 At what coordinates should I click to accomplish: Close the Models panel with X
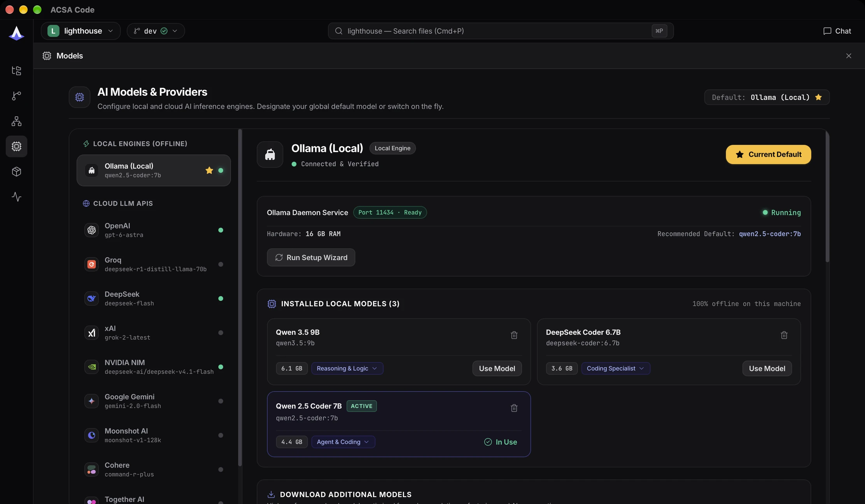click(x=848, y=56)
